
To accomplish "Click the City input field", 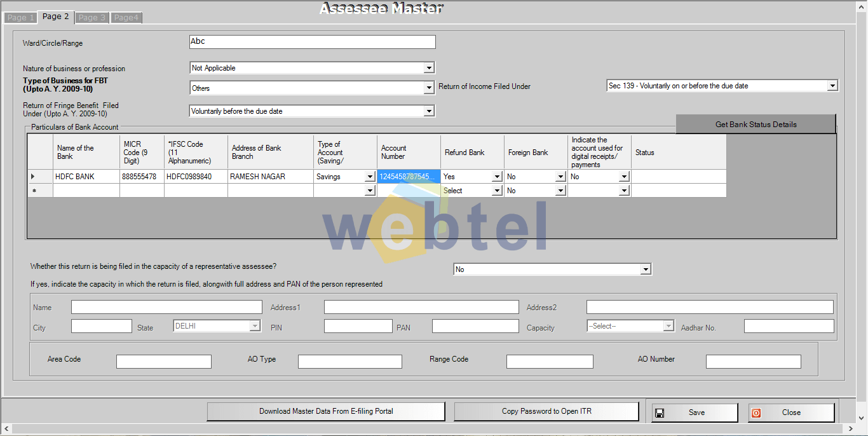I will tap(102, 326).
